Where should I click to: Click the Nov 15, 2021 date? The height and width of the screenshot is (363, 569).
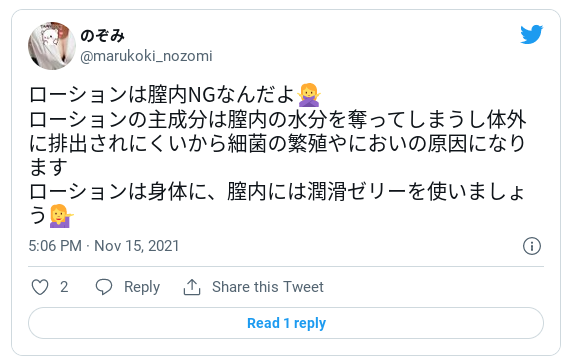137,246
